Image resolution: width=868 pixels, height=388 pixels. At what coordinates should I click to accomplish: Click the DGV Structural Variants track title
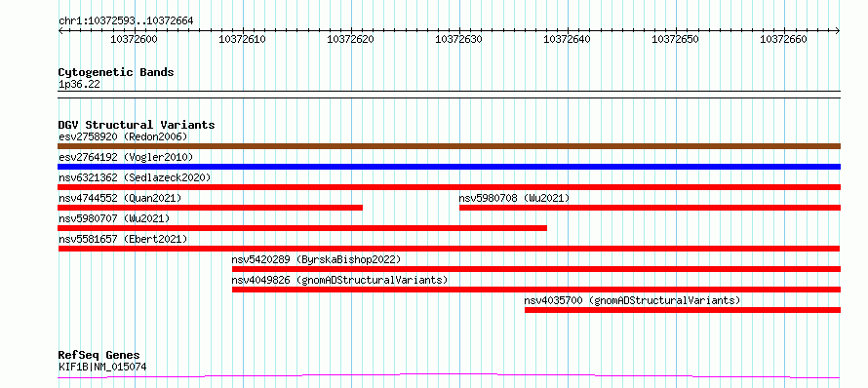coord(137,125)
